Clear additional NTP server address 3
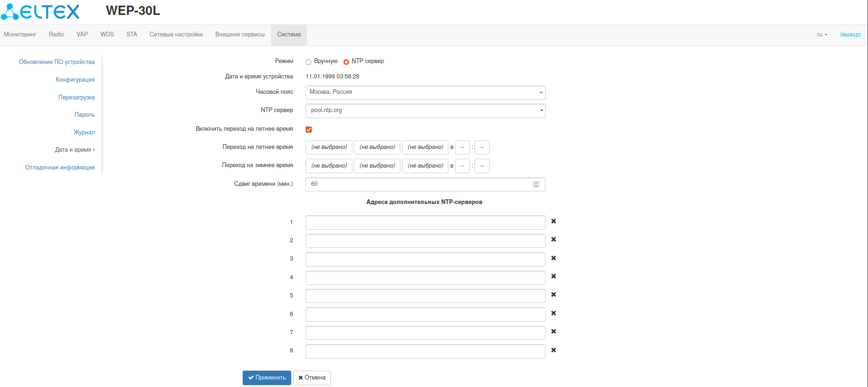This screenshot has width=868, height=387. (x=553, y=258)
